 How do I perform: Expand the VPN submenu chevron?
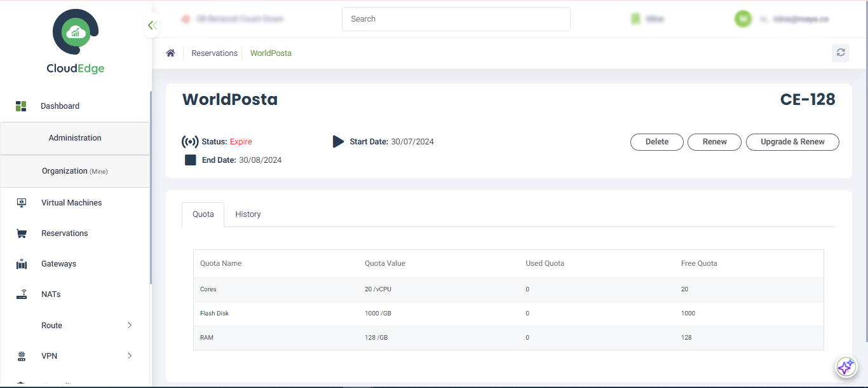coord(130,356)
